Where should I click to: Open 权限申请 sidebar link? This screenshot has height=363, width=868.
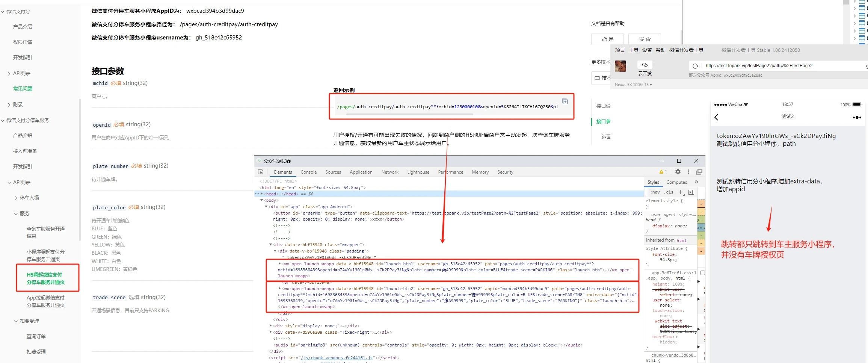(23, 42)
